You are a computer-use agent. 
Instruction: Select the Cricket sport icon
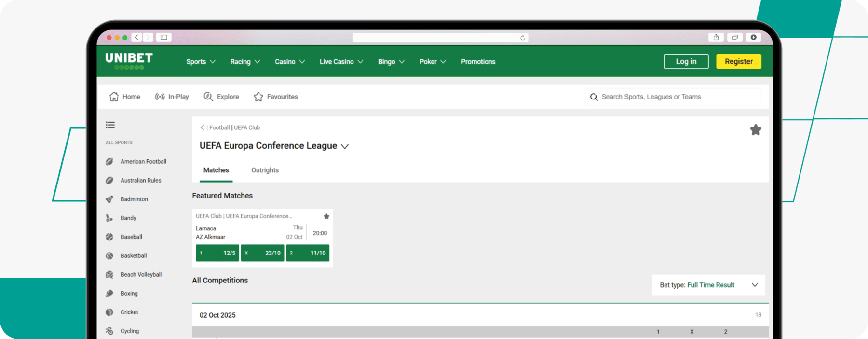click(109, 312)
